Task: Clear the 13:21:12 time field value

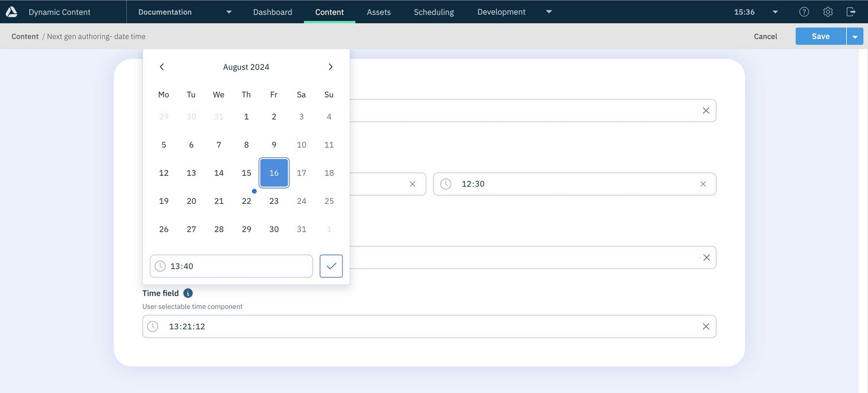Action: pyautogui.click(x=706, y=327)
